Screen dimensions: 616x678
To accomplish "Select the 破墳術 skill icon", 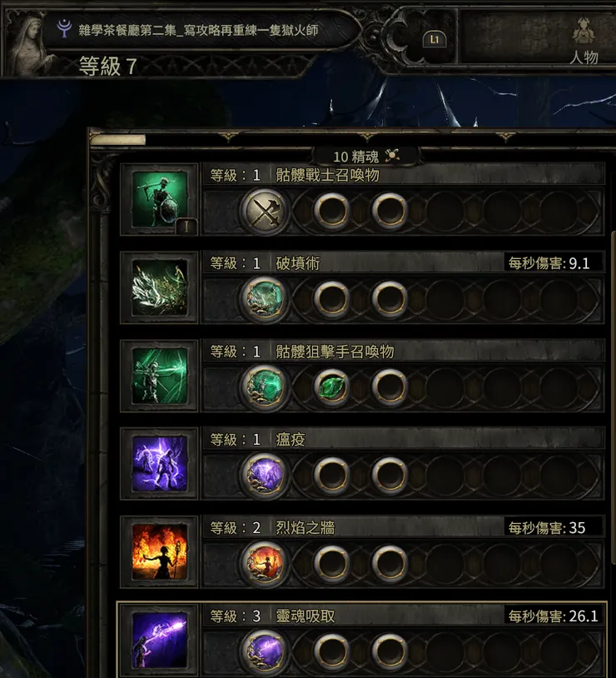I will [160, 287].
